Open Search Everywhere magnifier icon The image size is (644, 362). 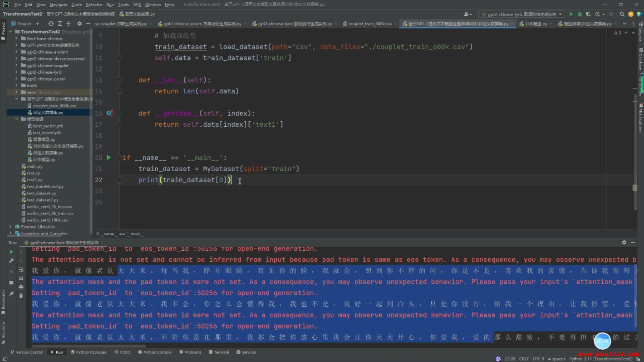(x=622, y=14)
